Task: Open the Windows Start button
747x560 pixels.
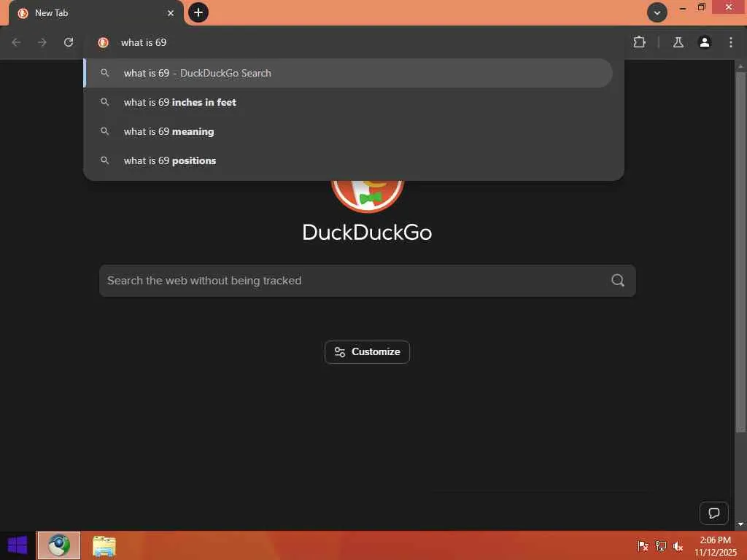Action: tap(18, 545)
